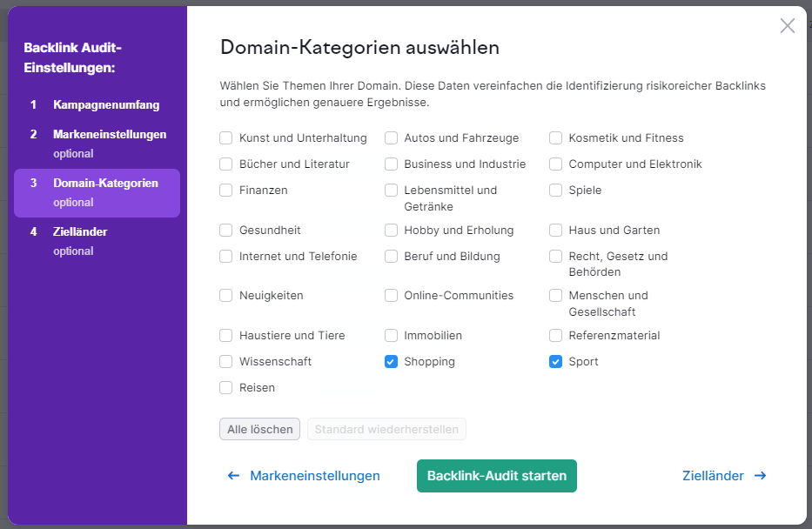Check the Finanzen category
This screenshot has height=529, width=812.
pyautogui.click(x=226, y=190)
